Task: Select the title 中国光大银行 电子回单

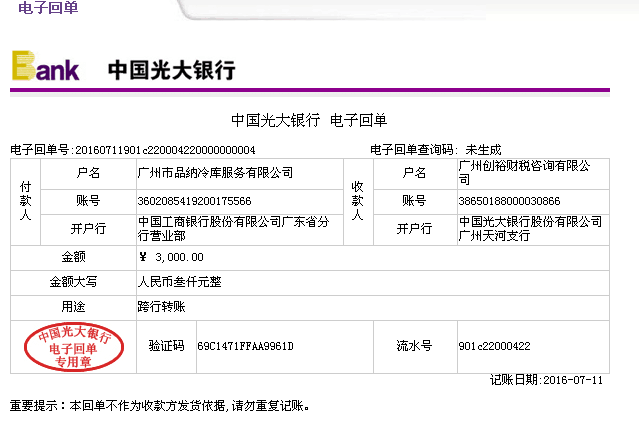Action: 309,120
